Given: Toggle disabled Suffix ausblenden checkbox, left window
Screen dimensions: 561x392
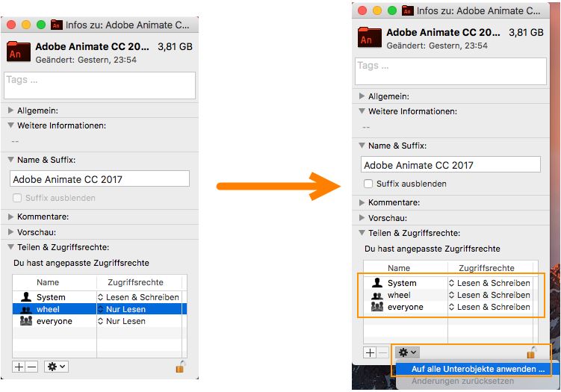Looking at the screenshot, I should (x=17, y=198).
